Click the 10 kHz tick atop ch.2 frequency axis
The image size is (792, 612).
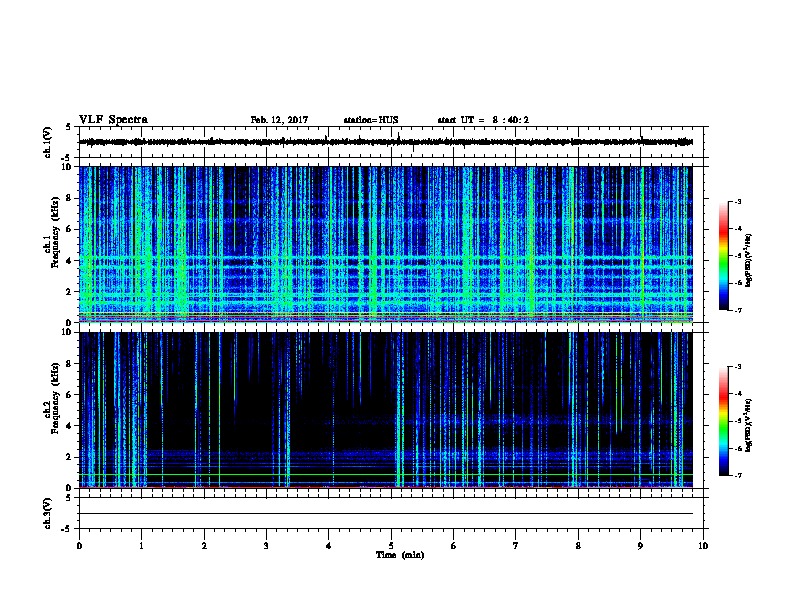[x=68, y=332]
